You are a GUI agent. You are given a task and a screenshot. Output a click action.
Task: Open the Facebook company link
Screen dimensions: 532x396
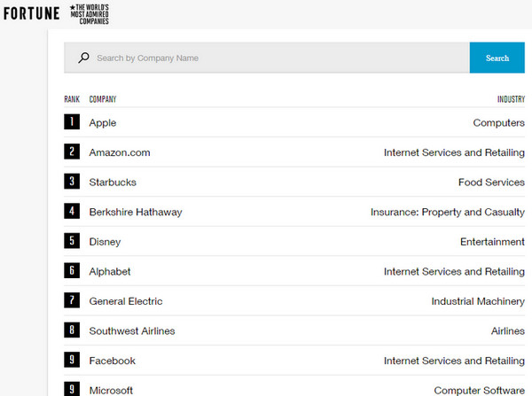click(113, 361)
